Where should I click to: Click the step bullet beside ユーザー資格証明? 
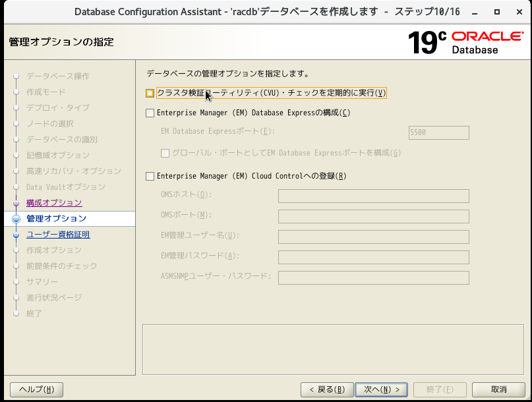[16, 235]
